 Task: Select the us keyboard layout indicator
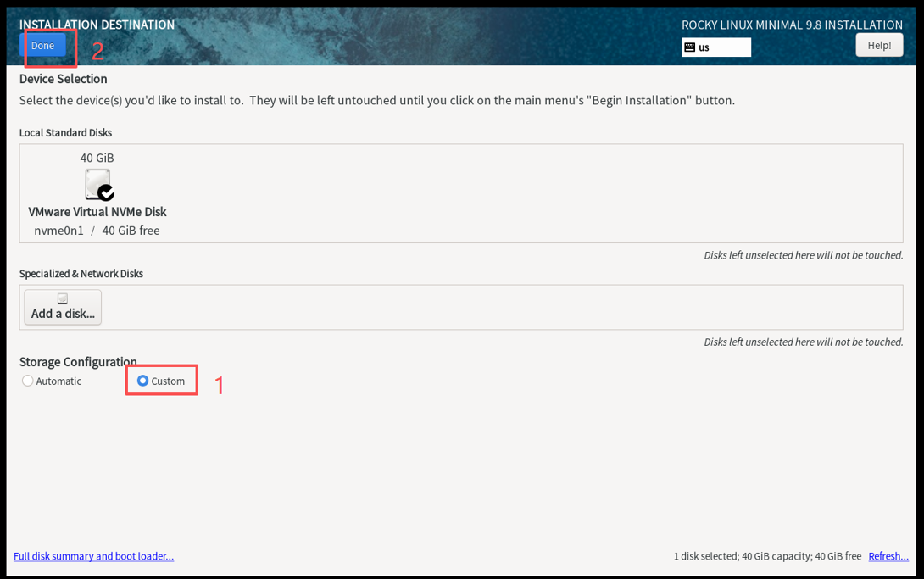[x=716, y=47]
